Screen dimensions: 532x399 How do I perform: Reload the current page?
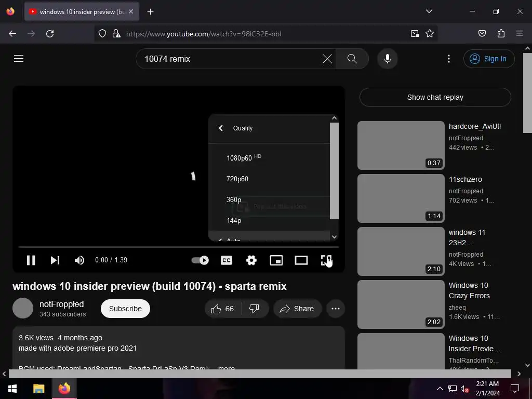click(x=50, y=34)
